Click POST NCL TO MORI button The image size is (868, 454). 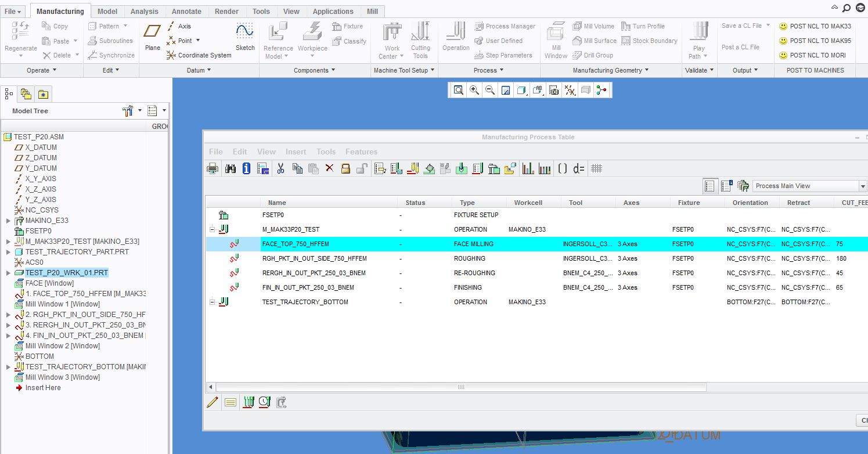(x=812, y=55)
